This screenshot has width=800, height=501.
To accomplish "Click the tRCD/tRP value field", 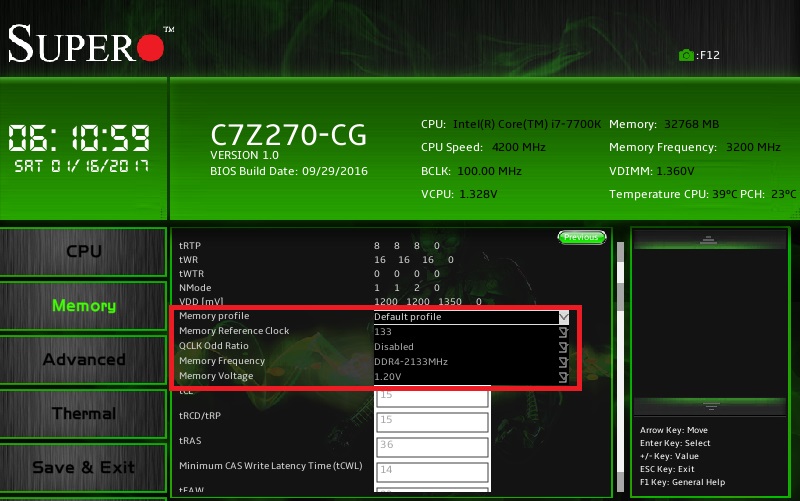I will [432, 421].
